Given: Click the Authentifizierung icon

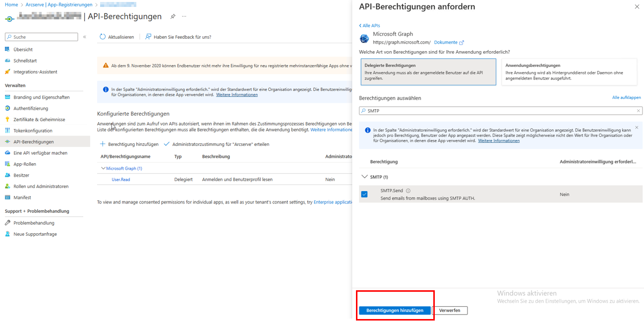Looking at the screenshot, I should pyautogui.click(x=7, y=108).
